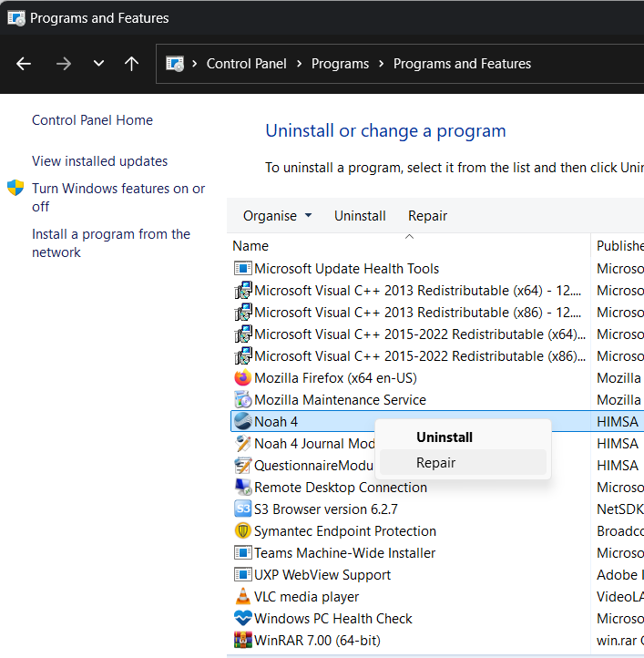This screenshot has width=644, height=658.
Task: Click the Forward navigation arrow
Action: click(64, 64)
